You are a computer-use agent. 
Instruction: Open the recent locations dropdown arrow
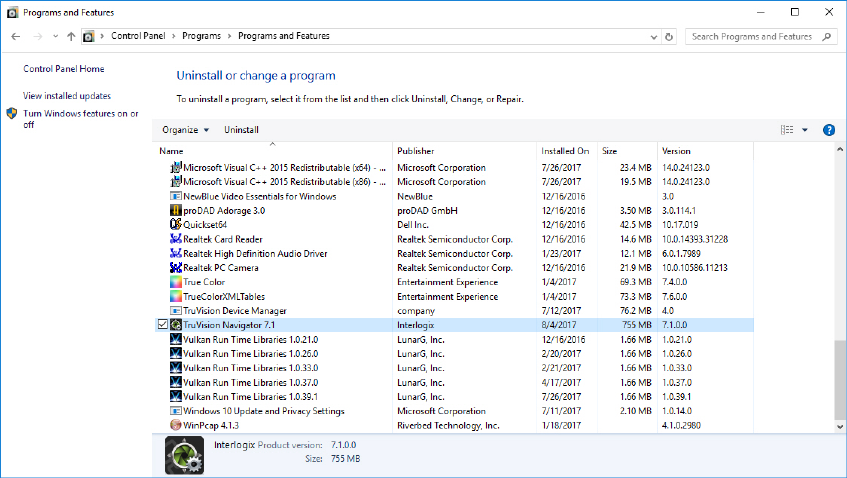[55, 36]
